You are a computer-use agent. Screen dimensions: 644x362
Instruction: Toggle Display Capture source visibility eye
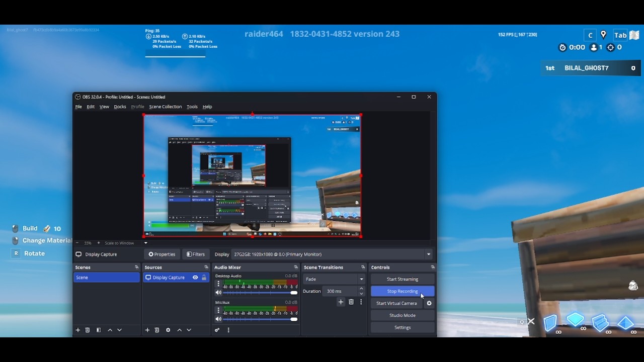click(x=195, y=278)
